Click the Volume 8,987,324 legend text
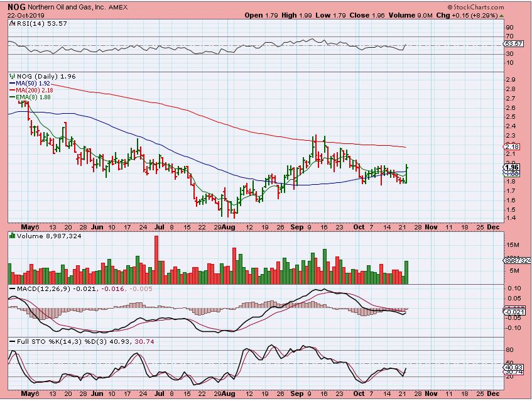532x401 pixels. point(49,236)
